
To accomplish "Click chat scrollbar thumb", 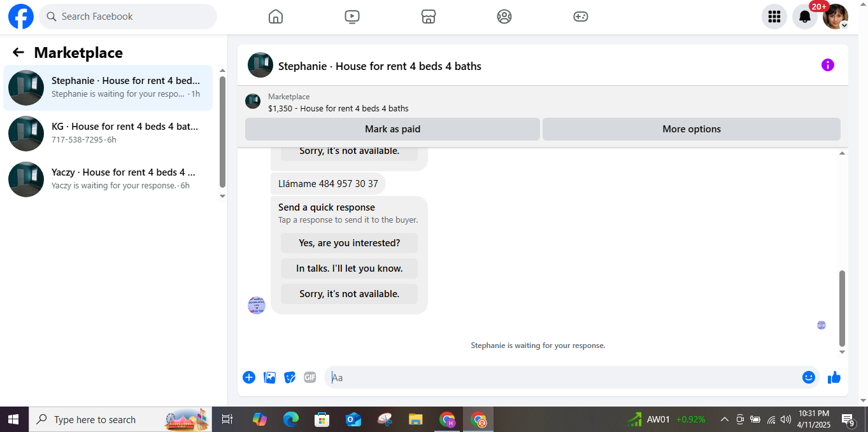I will click(x=842, y=309).
